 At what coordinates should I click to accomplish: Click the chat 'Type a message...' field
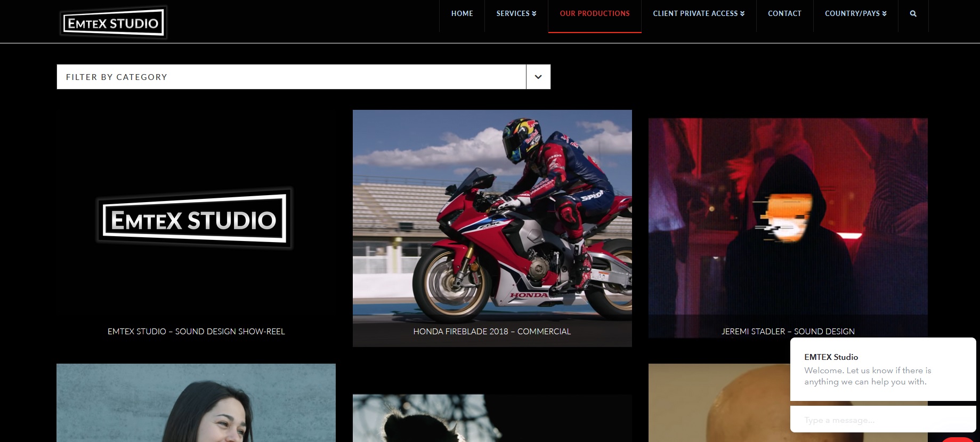click(883, 420)
